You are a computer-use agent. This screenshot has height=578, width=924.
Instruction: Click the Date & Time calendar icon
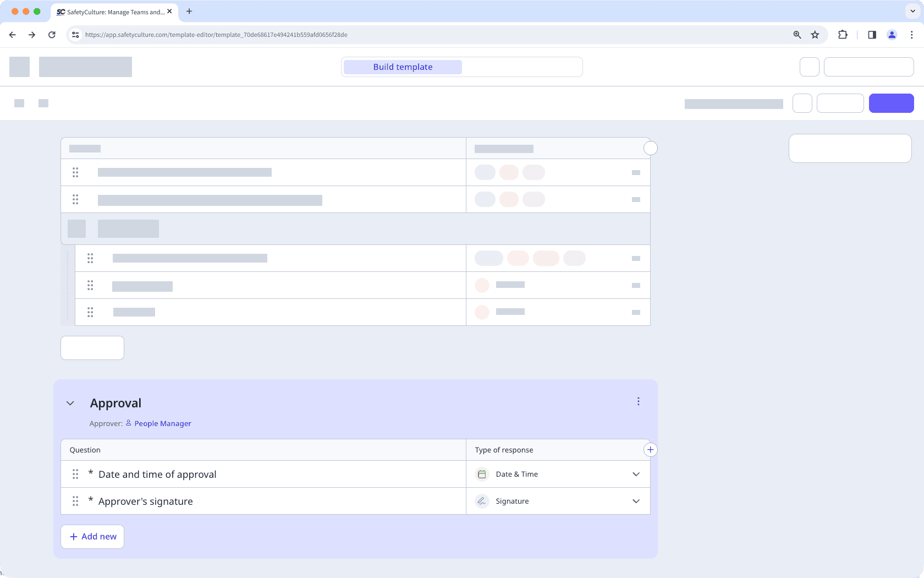click(x=482, y=473)
